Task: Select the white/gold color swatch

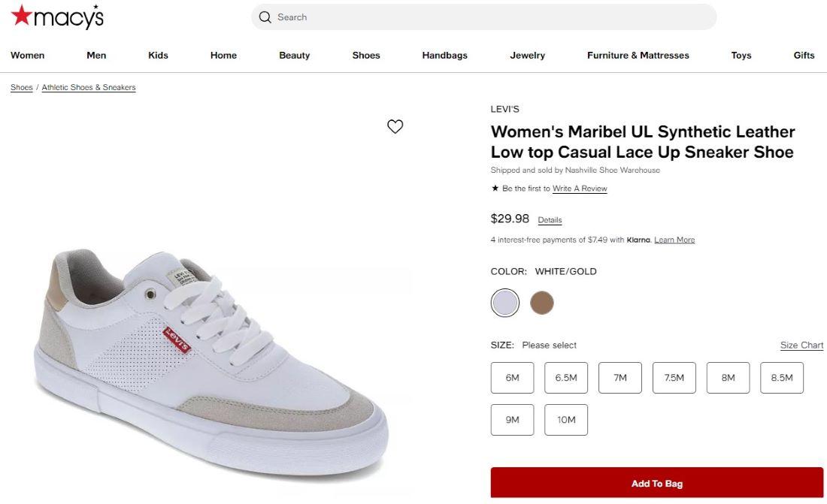Action: (505, 303)
